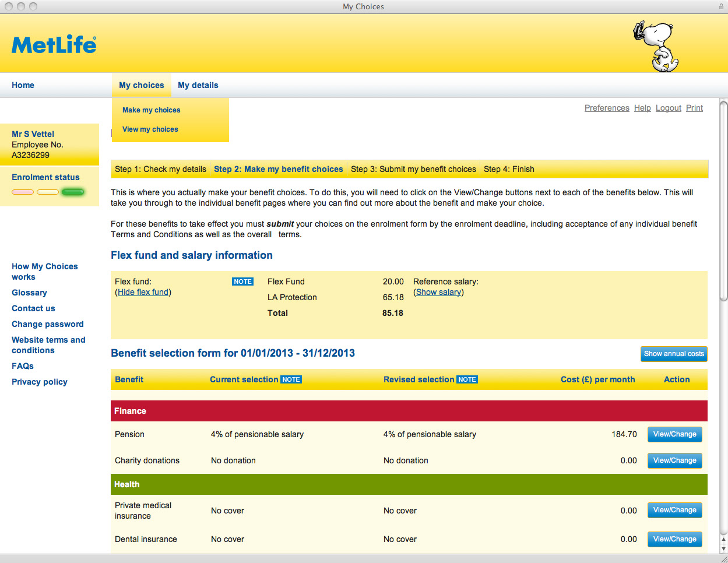This screenshot has width=728, height=563.
Task: Click the green enrolment status indicator
Action: coord(73,192)
